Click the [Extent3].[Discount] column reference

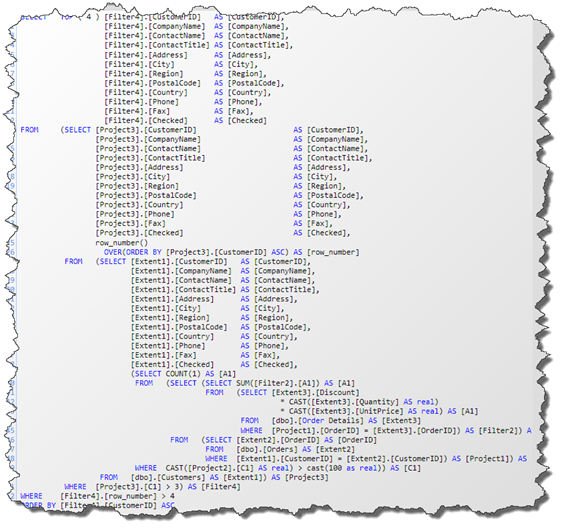[315, 393]
